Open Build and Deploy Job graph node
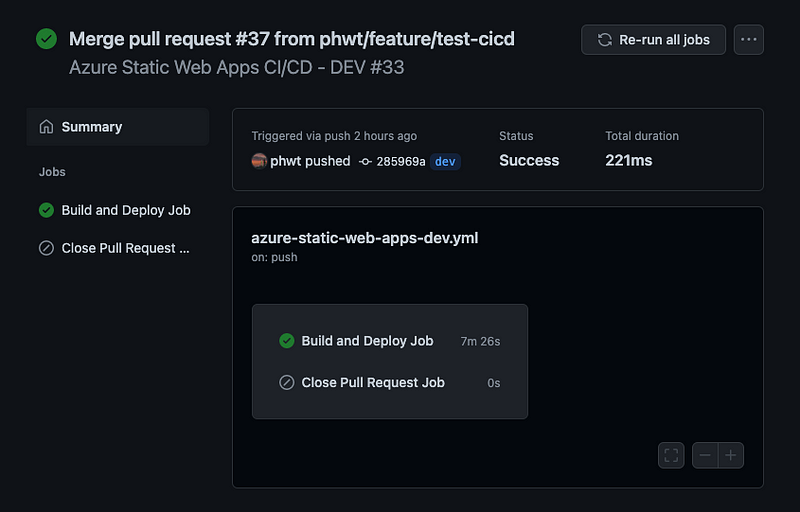Screen dimensions: 800x512 (x=390, y=341)
